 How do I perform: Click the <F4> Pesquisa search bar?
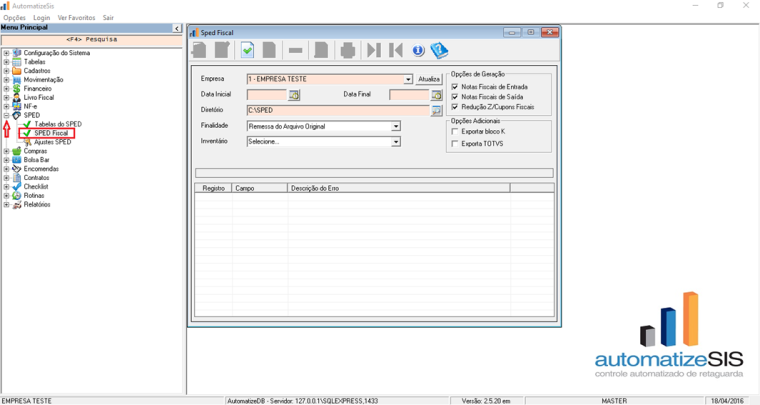92,40
